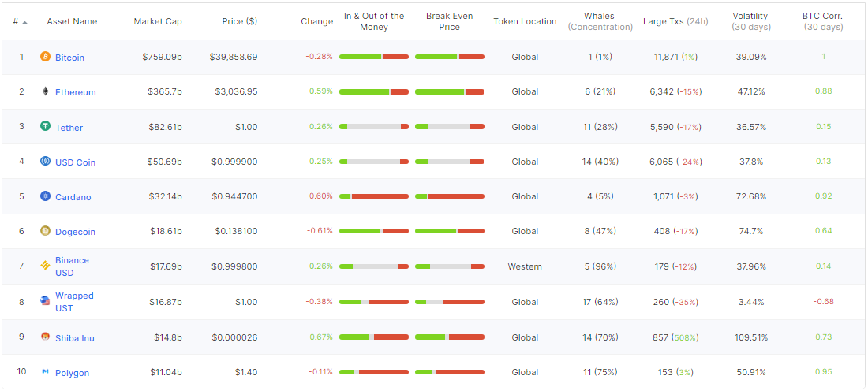Click Ethereum price $3,036.95
This screenshot has height=391, width=868.
(237, 91)
